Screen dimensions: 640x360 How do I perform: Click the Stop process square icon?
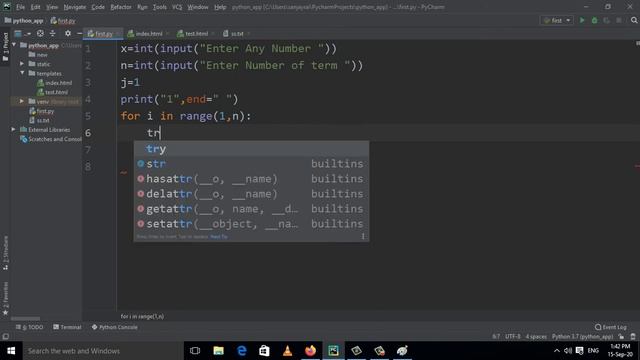[x=619, y=20]
